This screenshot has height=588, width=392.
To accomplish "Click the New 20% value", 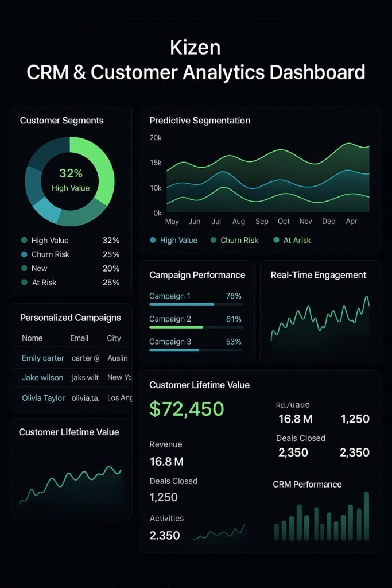I will point(111,269).
